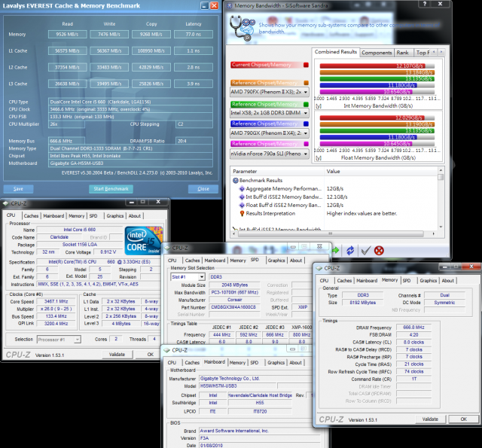Click the blue refresh icon in Sandra
The width and height of the screenshot is (482, 448).
tap(350, 251)
